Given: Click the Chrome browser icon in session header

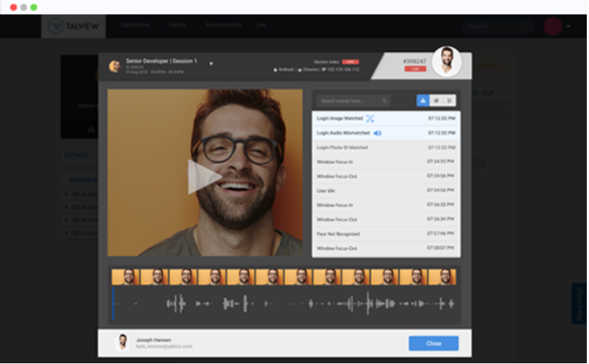Looking at the screenshot, I should click(x=300, y=70).
